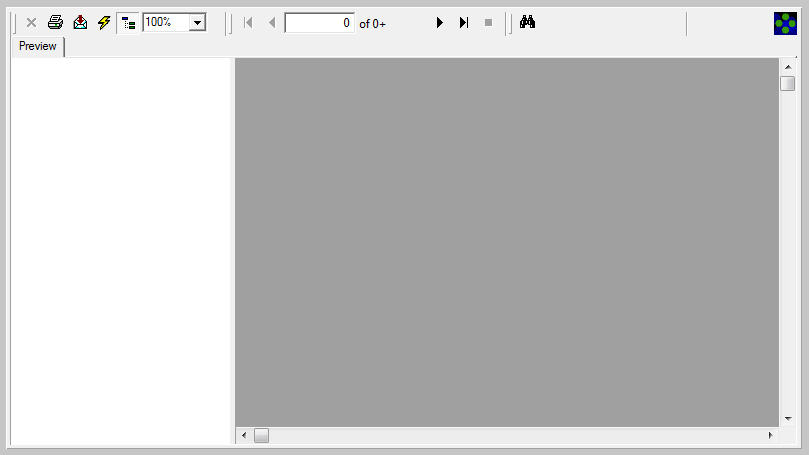Click the Print Report printer icon
This screenshot has height=455, width=809.
pyautogui.click(x=55, y=22)
